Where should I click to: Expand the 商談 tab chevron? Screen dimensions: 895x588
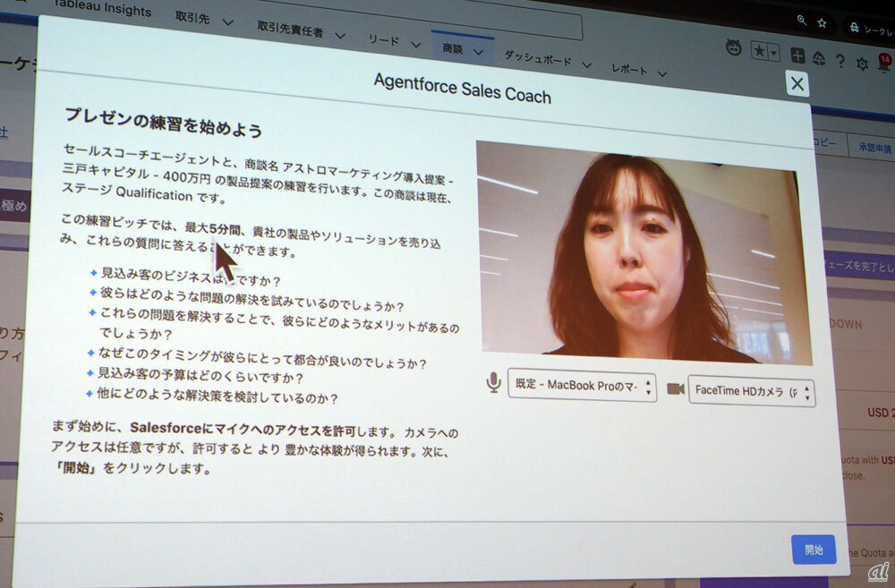pos(478,52)
